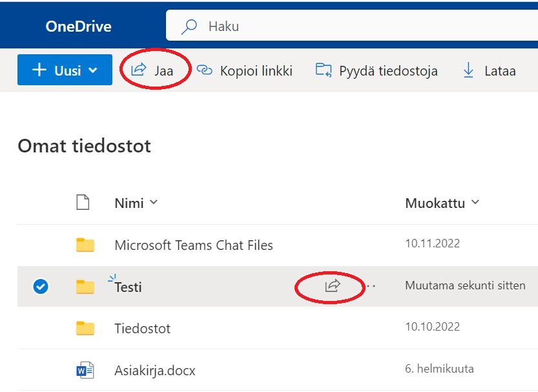538x392 pixels.
Task: Click the Tiedostot folder icon
Action: pos(85,328)
